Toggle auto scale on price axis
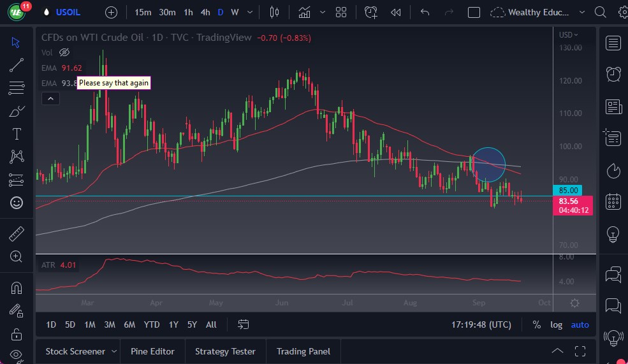This screenshot has width=628, height=364. point(580,324)
